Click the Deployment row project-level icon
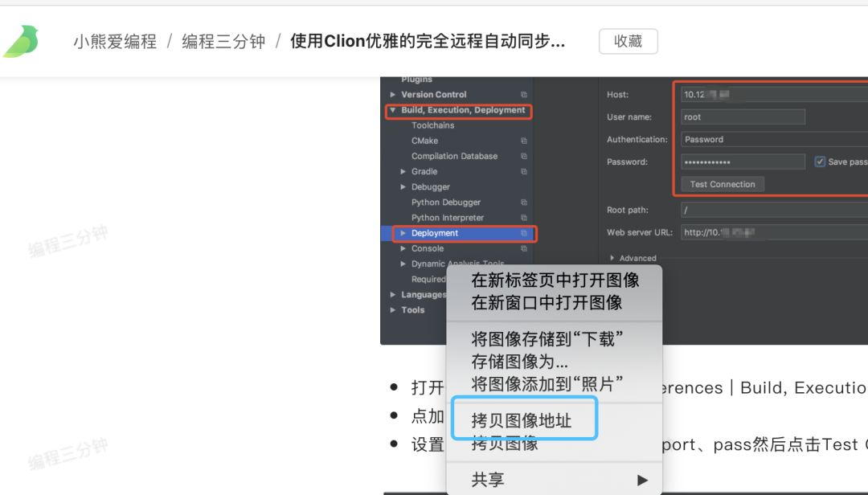Screen dimensions: 868x495 (x=524, y=233)
